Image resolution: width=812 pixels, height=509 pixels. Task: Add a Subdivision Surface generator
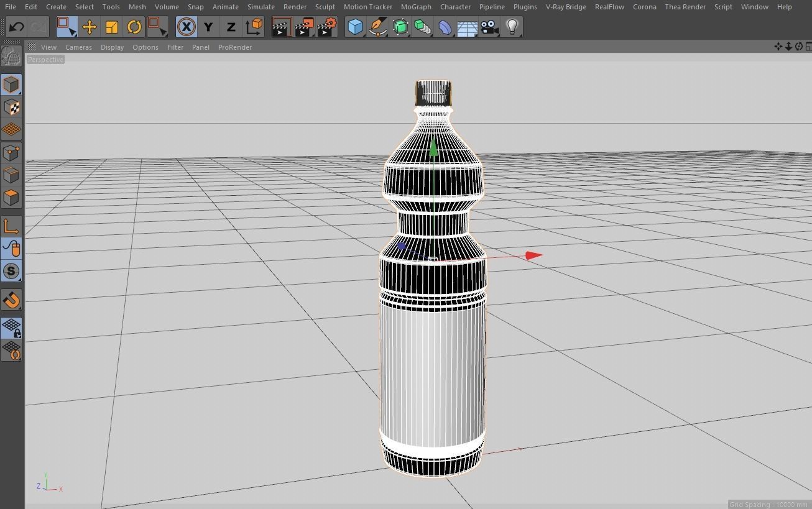click(x=400, y=27)
